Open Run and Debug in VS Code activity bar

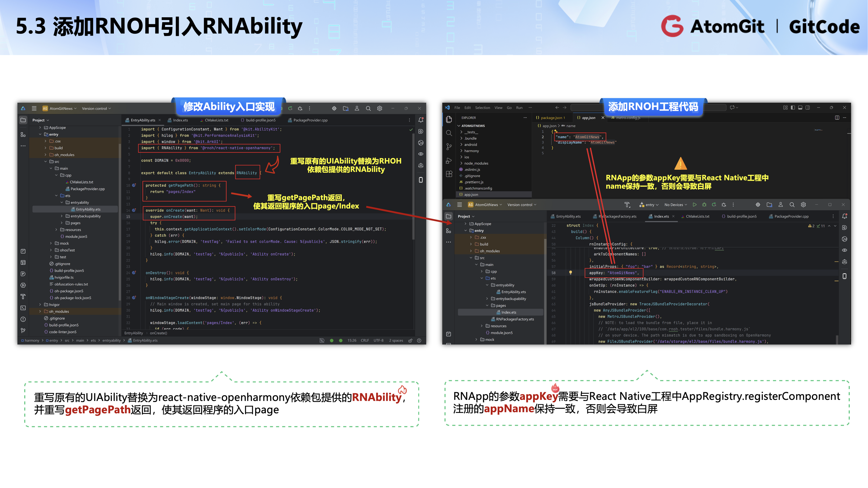point(449,160)
